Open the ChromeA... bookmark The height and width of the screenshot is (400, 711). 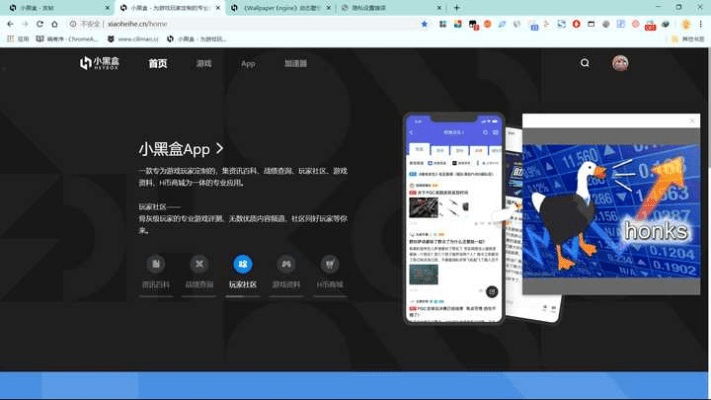pyautogui.click(x=67, y=39)
